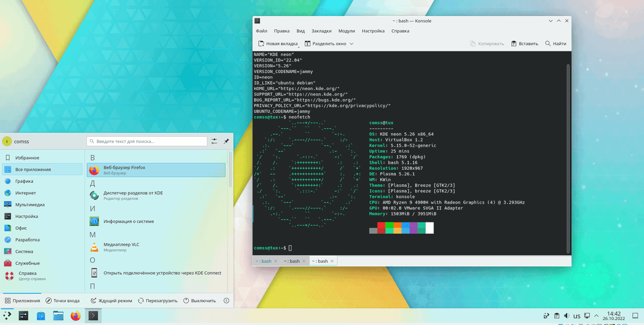This screenshot has width=644, height=325.
Task: Expand the hidden system tray icons arrow
Action: point(596,316)
